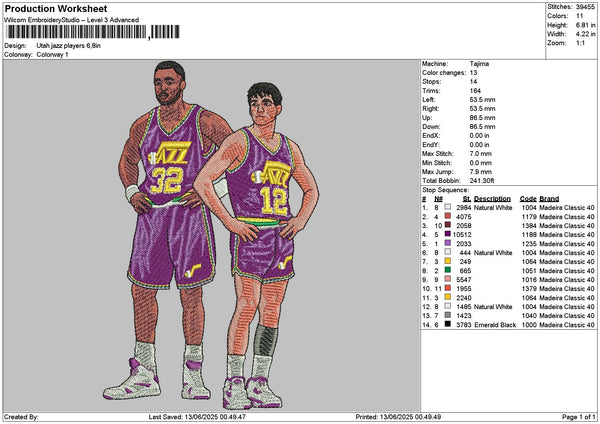The image size is (600, 424).
Task: Click the Height value "6.81 in"
Action: click(585, 25)
